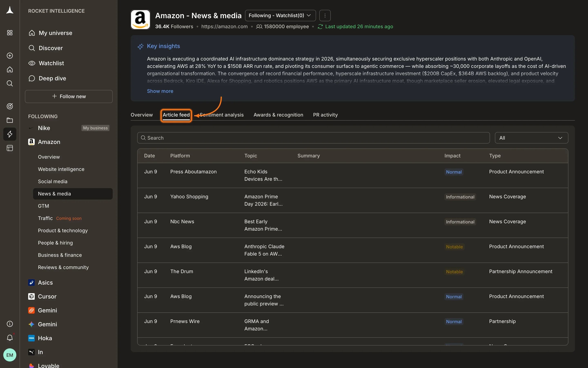This screenshot has height=368, width=588.
Task: Click the Hoka logo icon in Following
Action: tap(31, 338)
